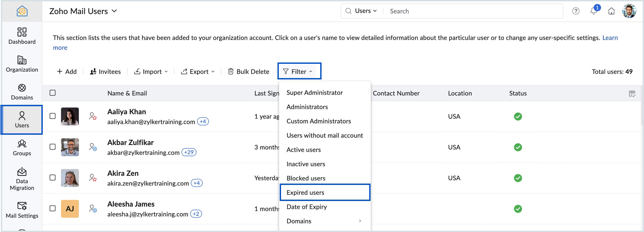Open Mail Settings in the sidebar
Screen dimensions: 644x232
point(22,210)
